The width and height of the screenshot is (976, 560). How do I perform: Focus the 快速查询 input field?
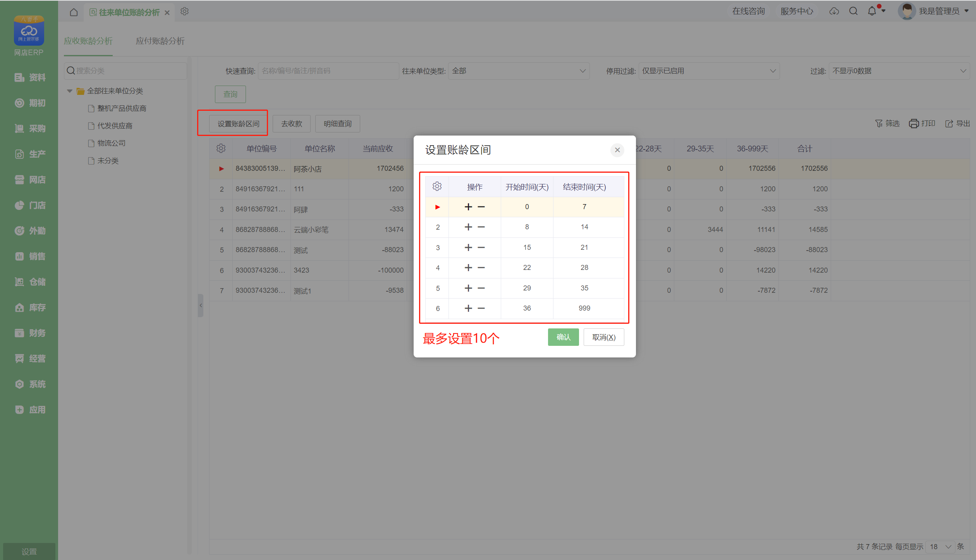[328, 71]
